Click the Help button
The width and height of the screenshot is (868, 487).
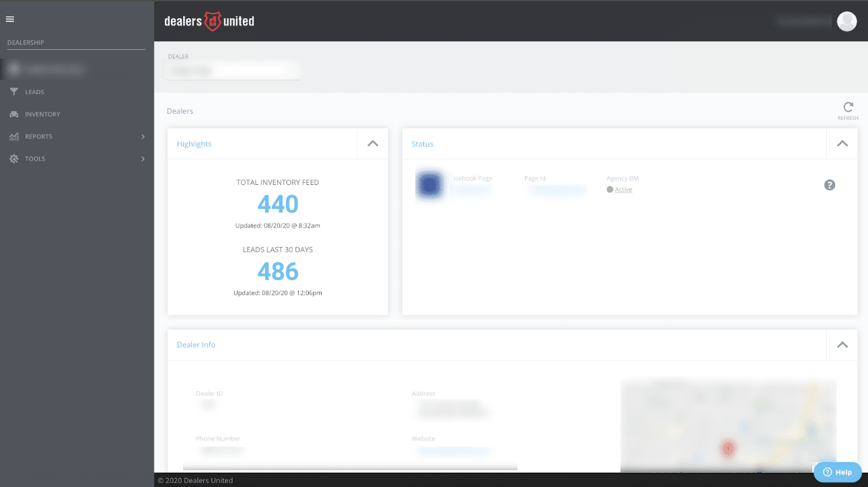(837, 472)
